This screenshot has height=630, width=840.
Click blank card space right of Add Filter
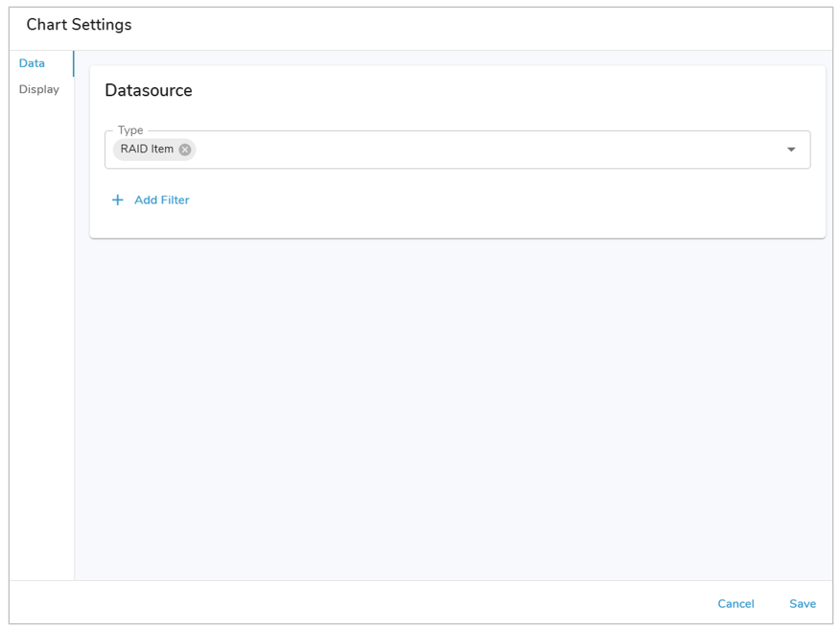coord(499,200)
